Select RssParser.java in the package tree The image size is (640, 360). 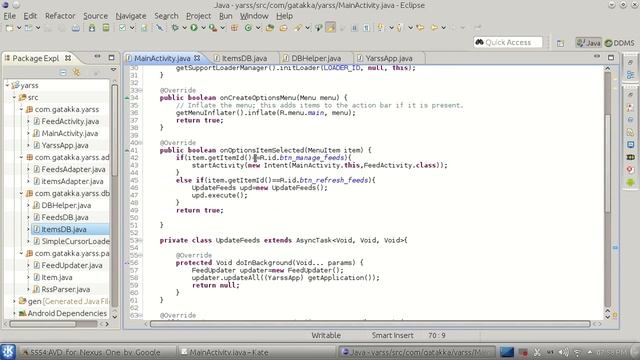(65, 289)
